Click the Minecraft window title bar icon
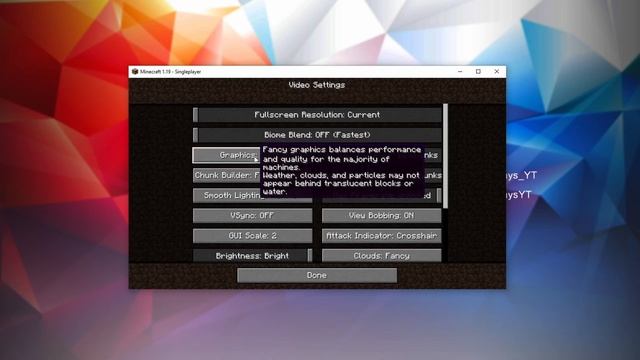 pos(135,71)
